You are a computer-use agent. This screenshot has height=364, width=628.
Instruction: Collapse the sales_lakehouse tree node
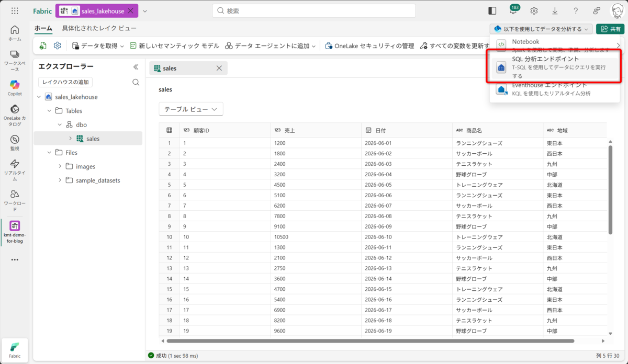tap(40, 97)
